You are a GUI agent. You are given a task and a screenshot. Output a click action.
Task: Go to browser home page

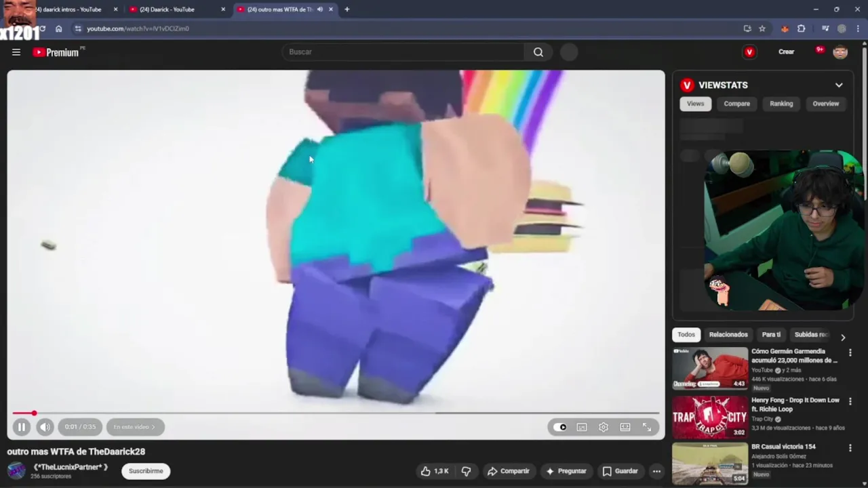(x=58, y=28)
